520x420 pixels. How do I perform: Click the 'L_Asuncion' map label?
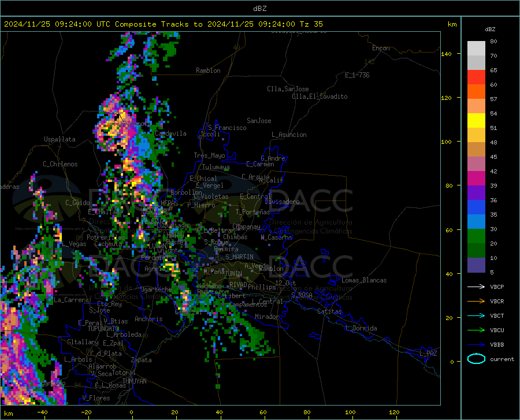click(x=289, y=135)
